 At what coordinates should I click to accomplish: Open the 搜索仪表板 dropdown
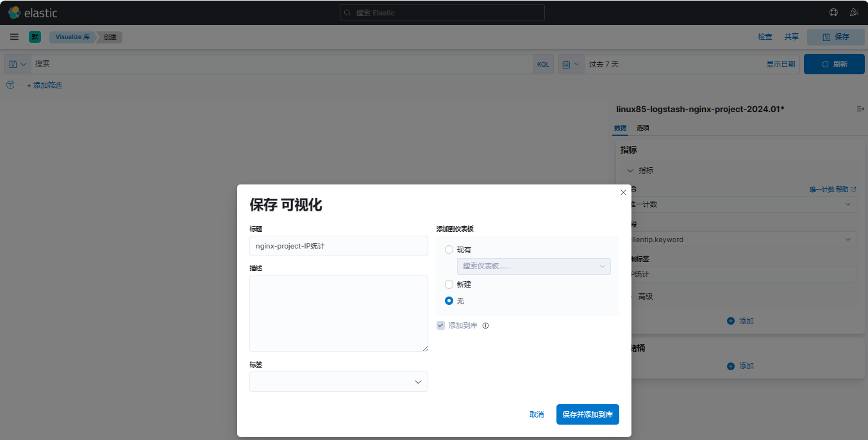click(x=533, y=266)
